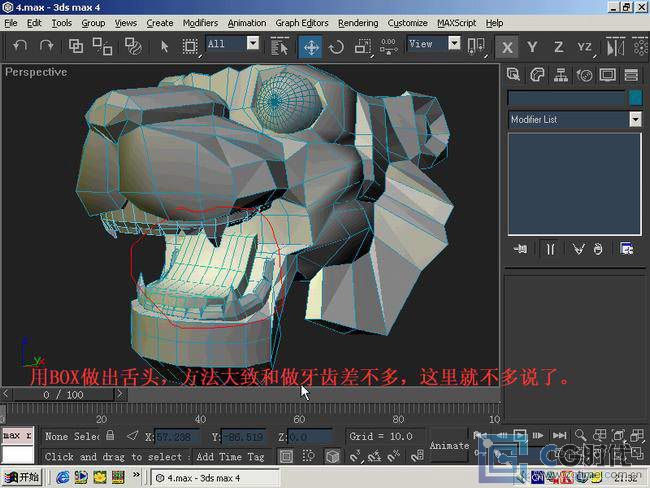Click Make Unique icon under modifier stack
The width and height of the screenshot is (650, 488).
coord(578,249)
